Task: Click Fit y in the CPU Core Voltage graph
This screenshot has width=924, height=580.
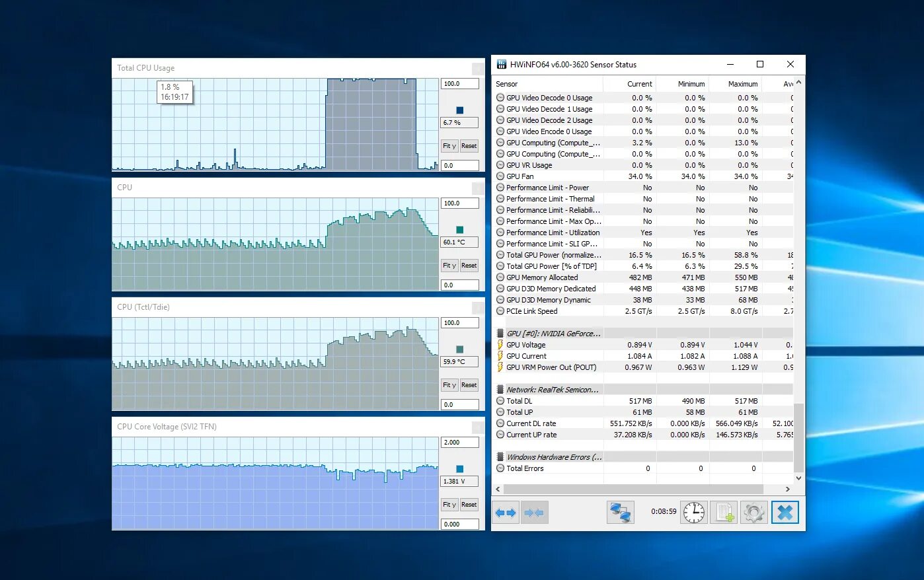Action: click(449, 505)
